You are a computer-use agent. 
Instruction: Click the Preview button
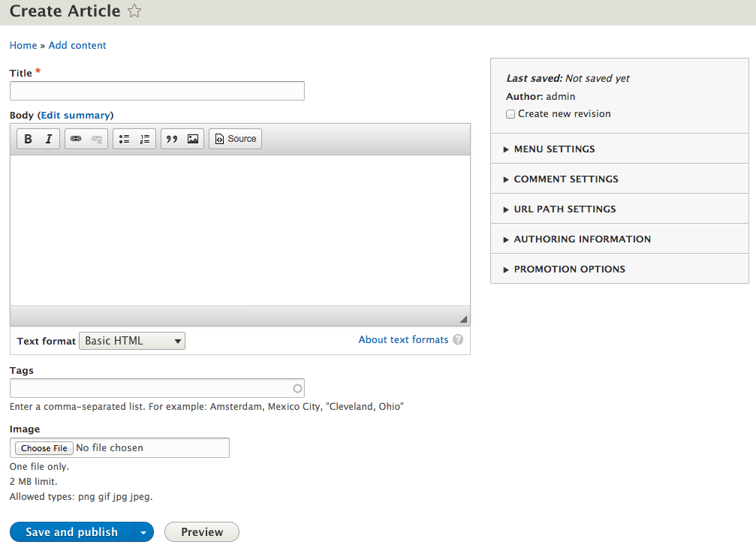tap(201, 532)
